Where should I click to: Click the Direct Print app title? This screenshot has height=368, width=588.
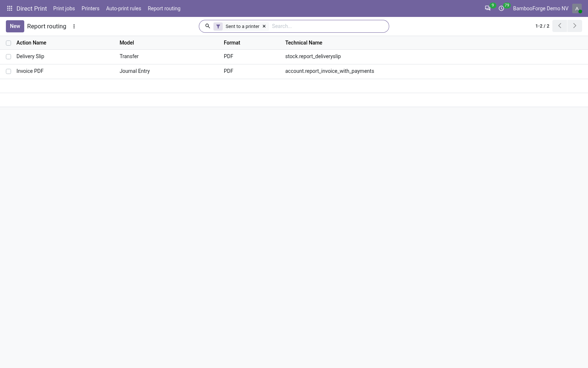click(x=32, y=8)
